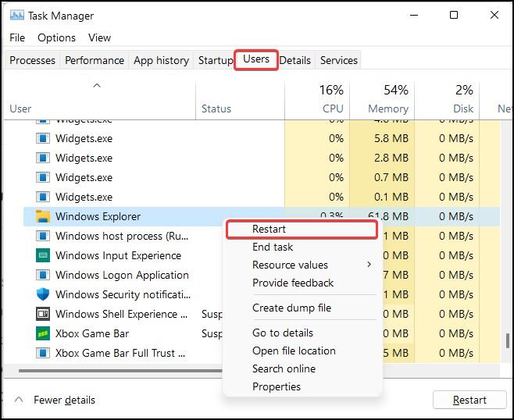This screenshot has width=514, height=420.
Task: Open the Options menu
Action: point(56,37)
